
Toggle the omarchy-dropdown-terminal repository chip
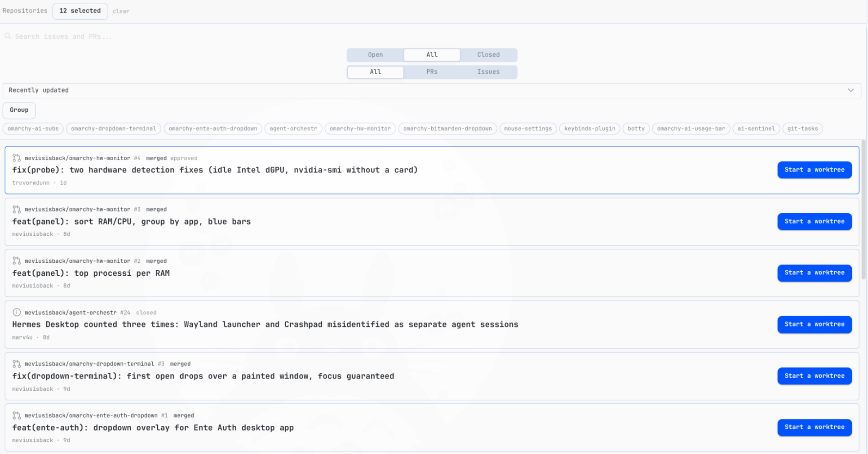114,129
